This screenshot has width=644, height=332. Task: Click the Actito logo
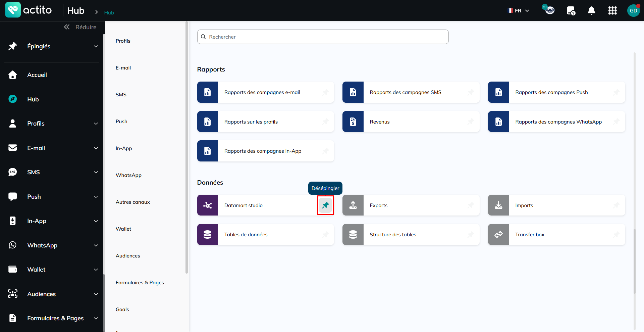pos(29,10)
